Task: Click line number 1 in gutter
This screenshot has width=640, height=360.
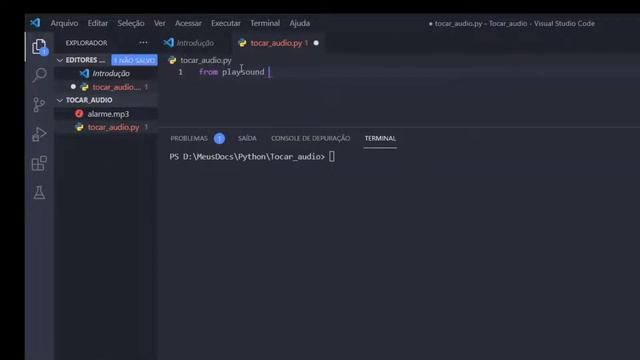Action: tap(180, 72)
